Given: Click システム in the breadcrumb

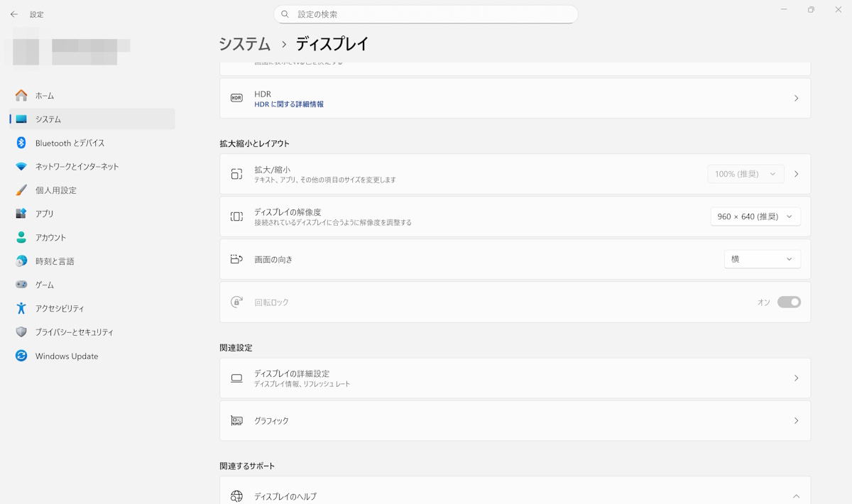Looking at the screenshot, I should tap(245, 44).
